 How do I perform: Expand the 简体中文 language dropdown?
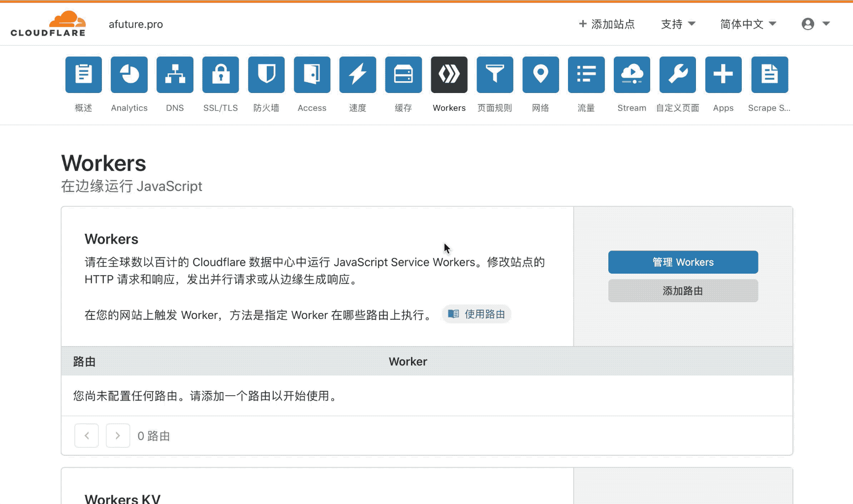click(x=748, y=24)
